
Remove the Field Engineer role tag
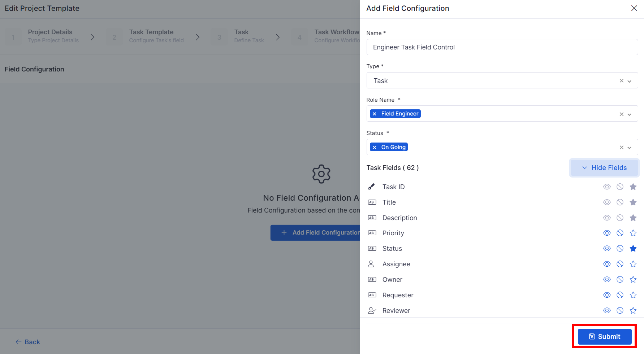(375, 114)
